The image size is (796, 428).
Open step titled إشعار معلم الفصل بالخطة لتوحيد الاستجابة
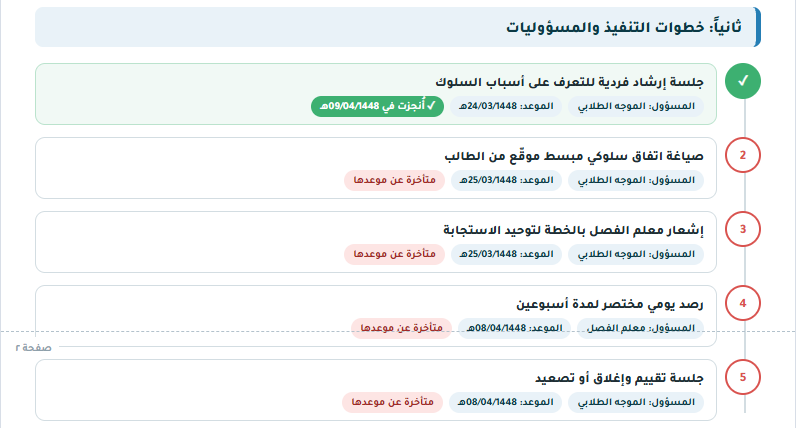pos(376,242)
